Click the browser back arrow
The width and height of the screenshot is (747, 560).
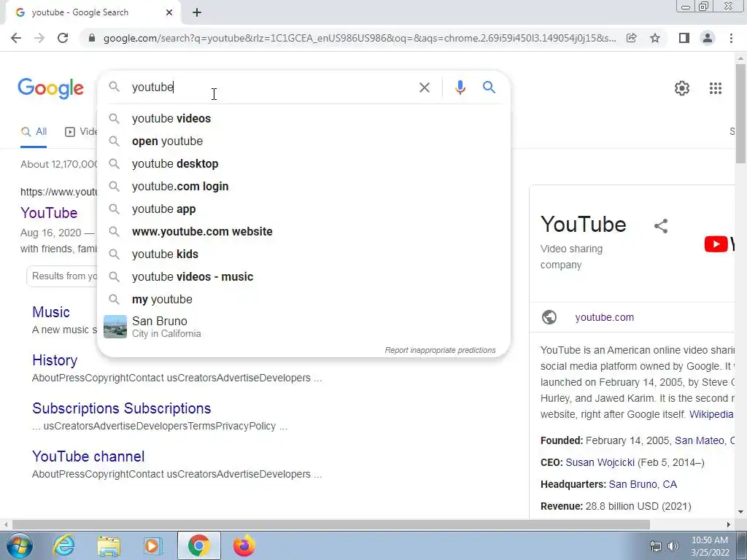click(16, 38)
